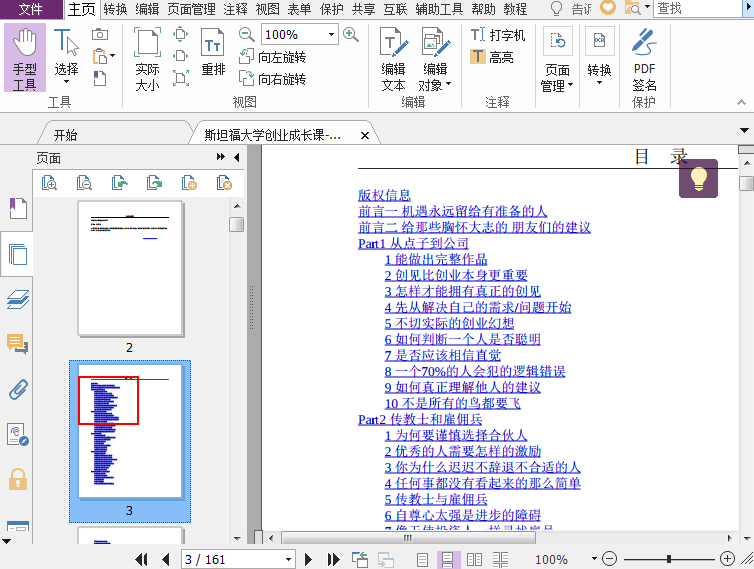Screen dimensions: 754x569
Task: Reduce page thumbnails icon in Pages panel
Action: pyautogui.click(x=84, y=183)
